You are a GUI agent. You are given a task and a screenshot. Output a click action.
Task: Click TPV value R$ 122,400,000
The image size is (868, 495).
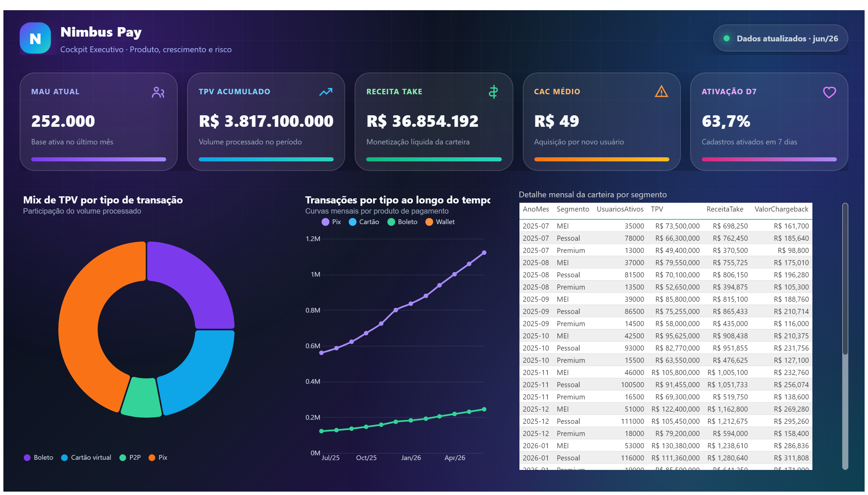pyautogui.click(x=675, y=410)
